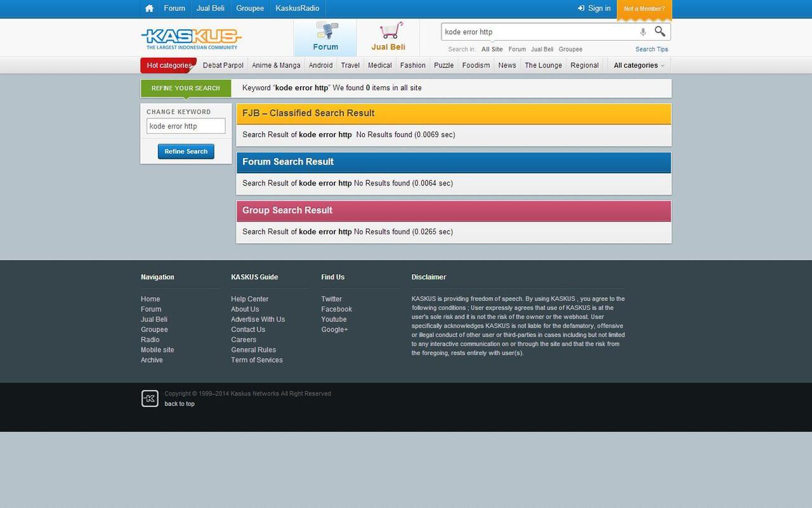812x508 pixels.
Task: Open Mobile site footer link
Action: [x=157, y=350]
